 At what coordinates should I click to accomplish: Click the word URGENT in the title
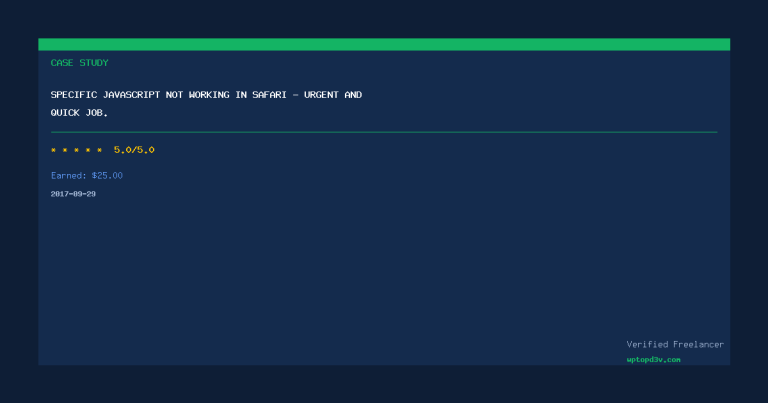(320, 95)
